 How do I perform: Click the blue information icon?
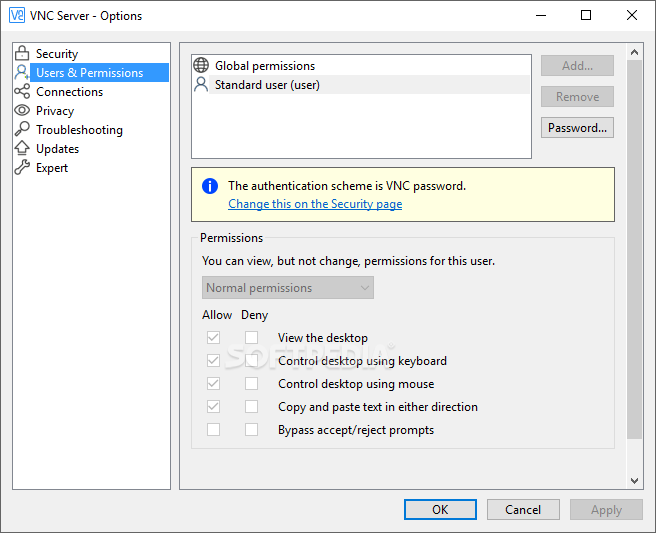pyautogui.click(x=210, y=186)
